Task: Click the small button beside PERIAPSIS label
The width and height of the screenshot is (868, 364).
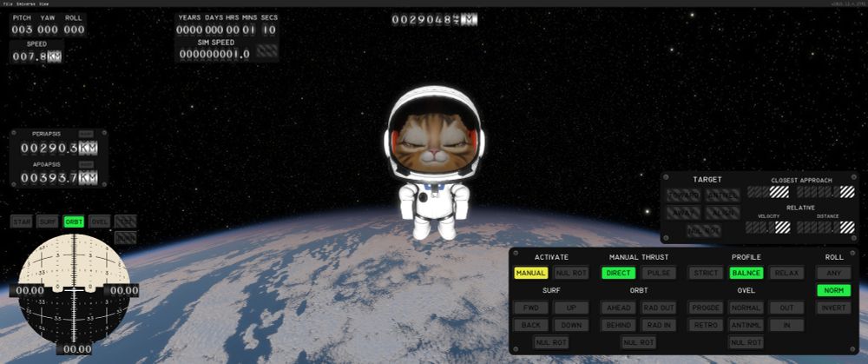Action: tap(85, 134)
